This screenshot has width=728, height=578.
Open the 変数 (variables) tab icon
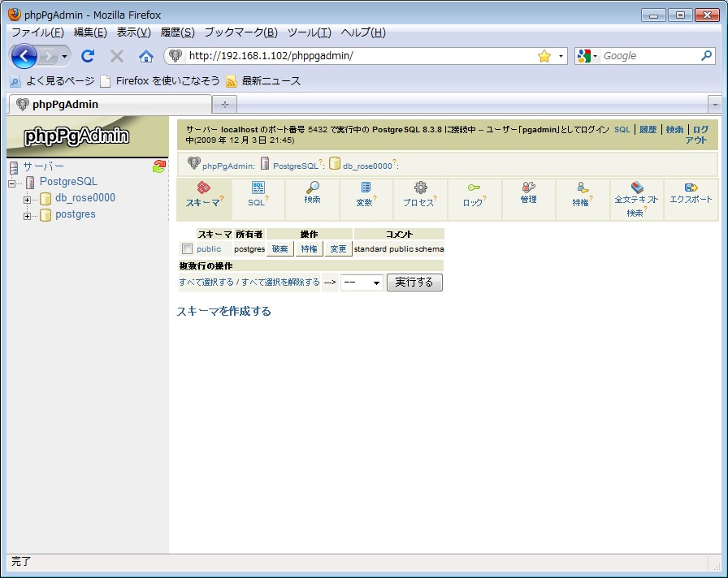pos(366,188)
